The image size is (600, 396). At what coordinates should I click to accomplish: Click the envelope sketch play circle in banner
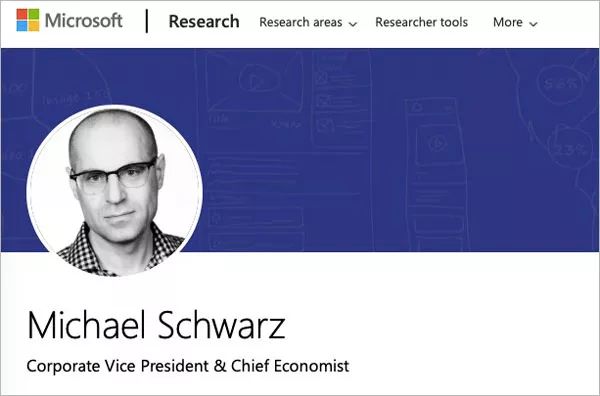256,80
